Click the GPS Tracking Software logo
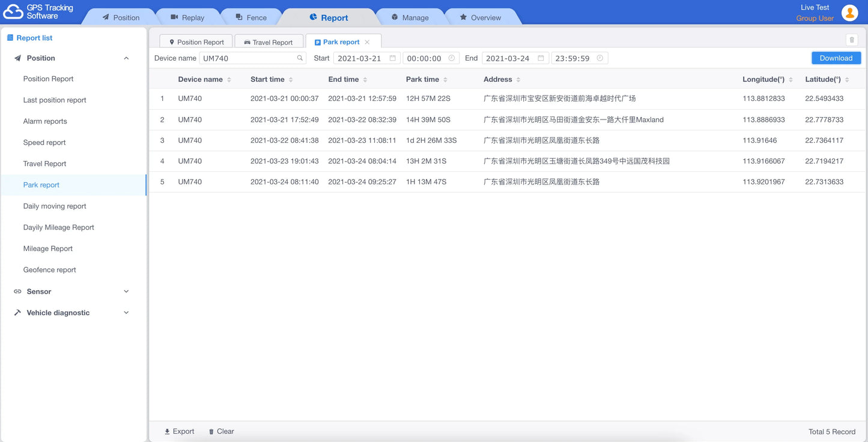868x442 pixels. (x=13, y=11)
